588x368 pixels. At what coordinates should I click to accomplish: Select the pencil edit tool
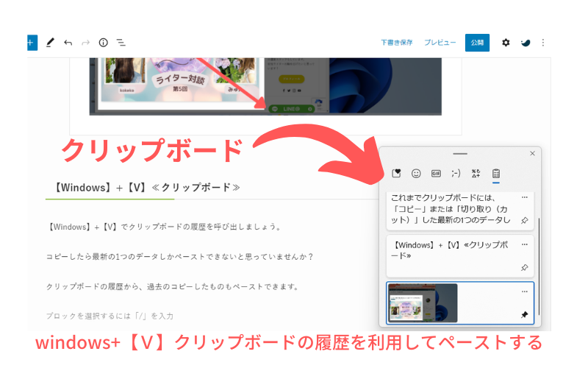50,43
